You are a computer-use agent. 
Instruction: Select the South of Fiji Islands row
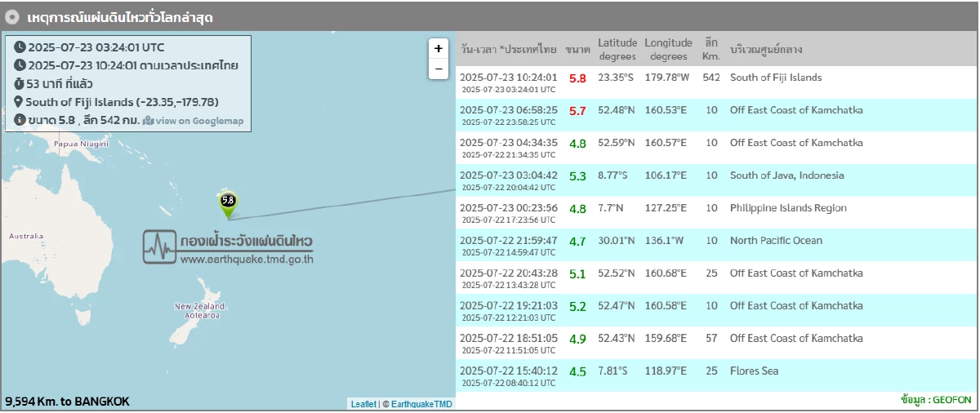[x=715, y=82]
